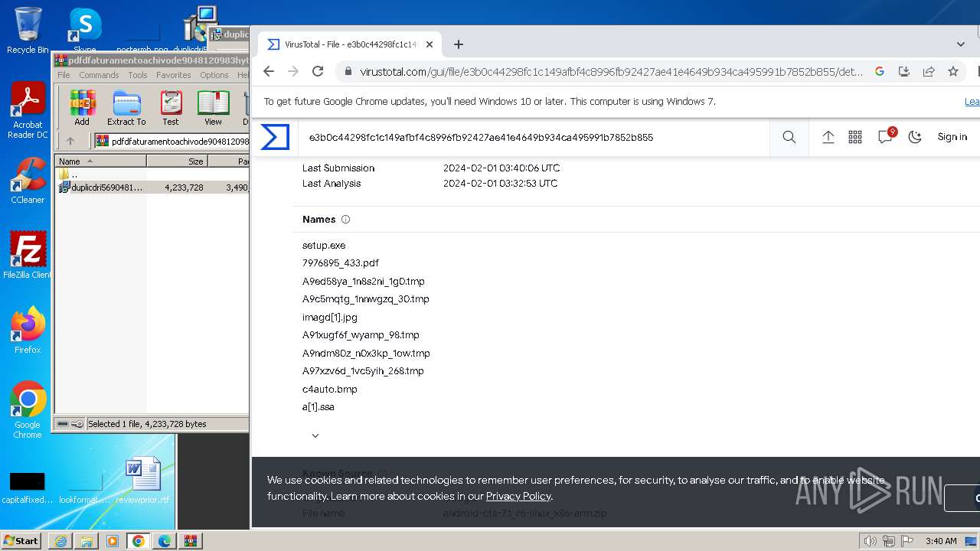980x551 pixels.
Task: Click WinRAR status bar drive icon
Action: [x=63, y=424]
